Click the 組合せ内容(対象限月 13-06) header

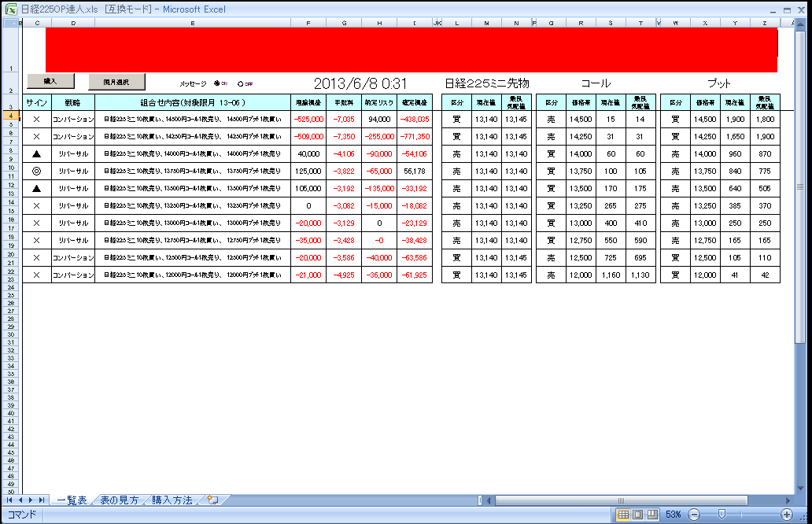193,102
